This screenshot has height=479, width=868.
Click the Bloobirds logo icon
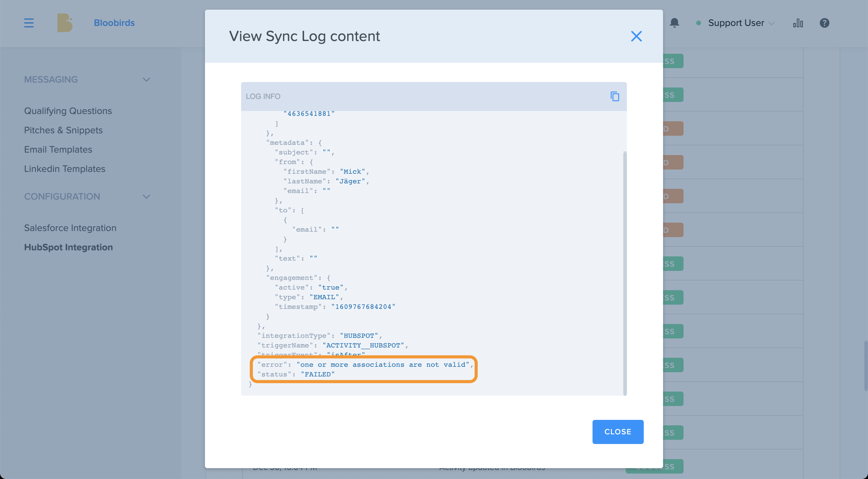(x=65, y=23)
